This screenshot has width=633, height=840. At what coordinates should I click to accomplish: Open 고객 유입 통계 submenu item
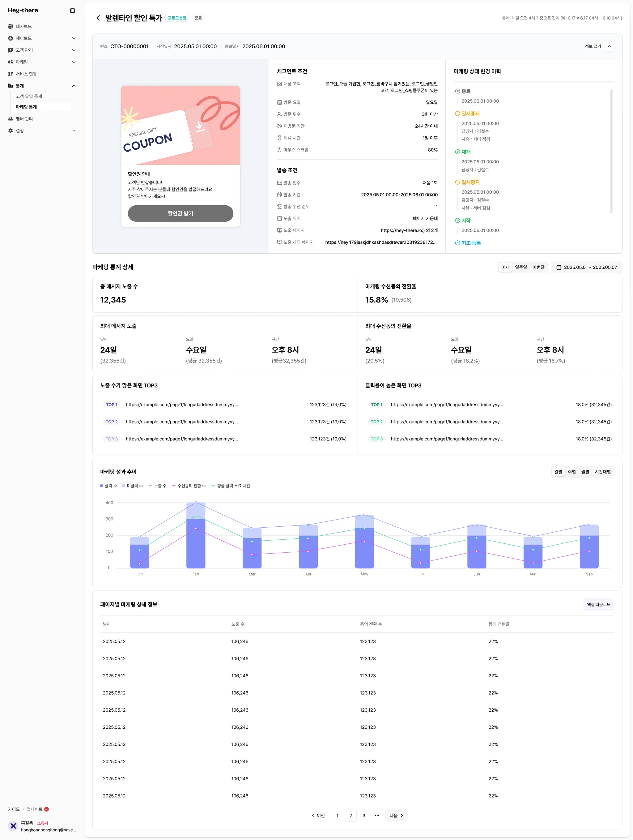point(29,96)
